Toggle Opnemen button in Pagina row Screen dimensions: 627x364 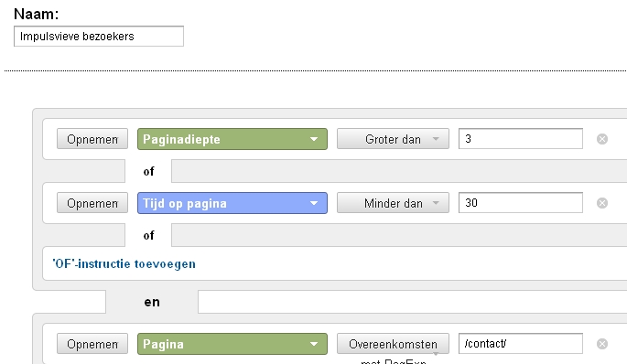click(x=92, y=344)
